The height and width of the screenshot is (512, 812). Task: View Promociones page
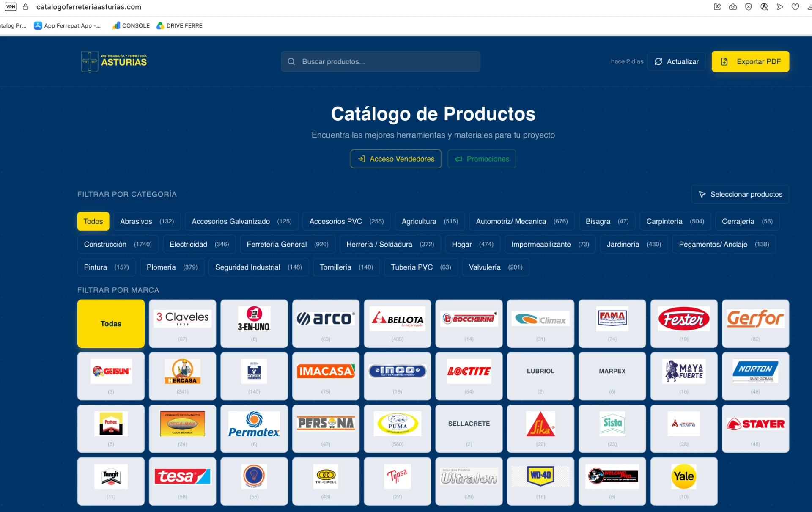tap(482, 159)
